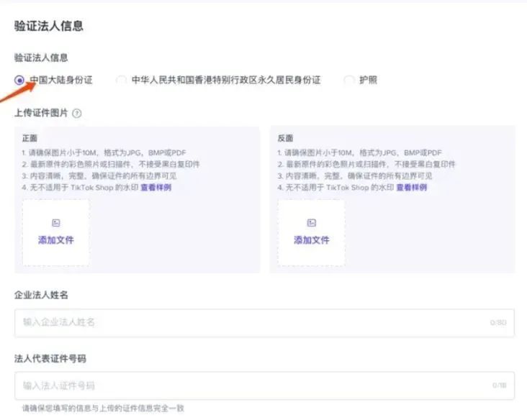The image size is (527, 420).
Task: Click the 反面 heading in the upload panel
Action: (285, 138)
